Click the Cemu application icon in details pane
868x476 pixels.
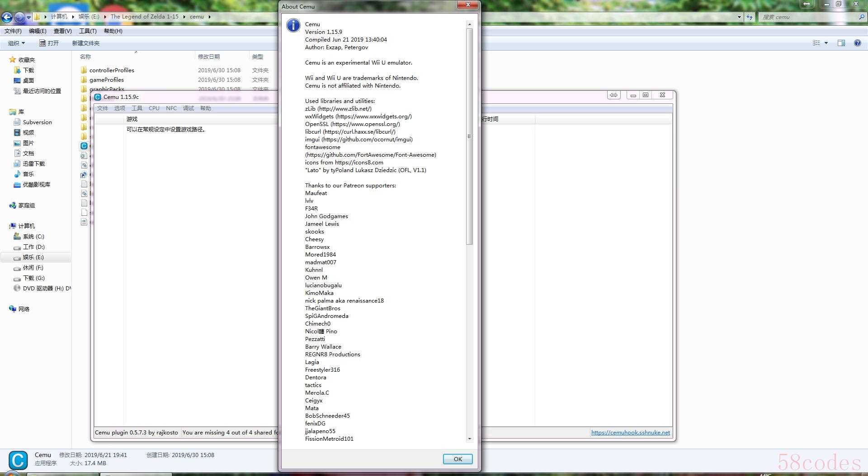pyautogui.click(x=18, y=460)
